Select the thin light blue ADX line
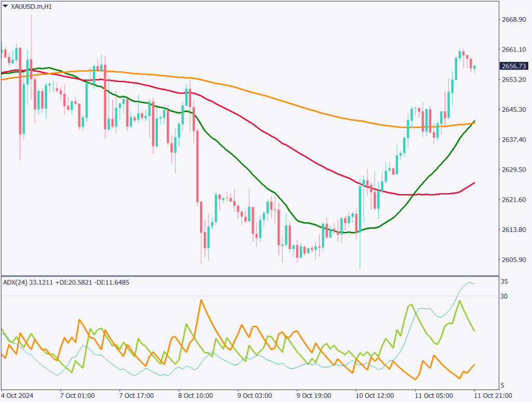This screenshot has width=532, height=402. point(426,308)
